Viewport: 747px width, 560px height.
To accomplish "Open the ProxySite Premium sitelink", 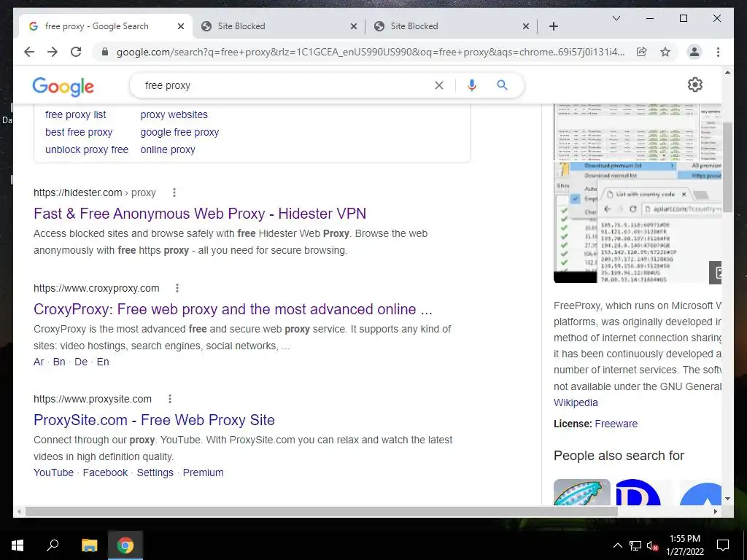I will (x=203, y=472).
